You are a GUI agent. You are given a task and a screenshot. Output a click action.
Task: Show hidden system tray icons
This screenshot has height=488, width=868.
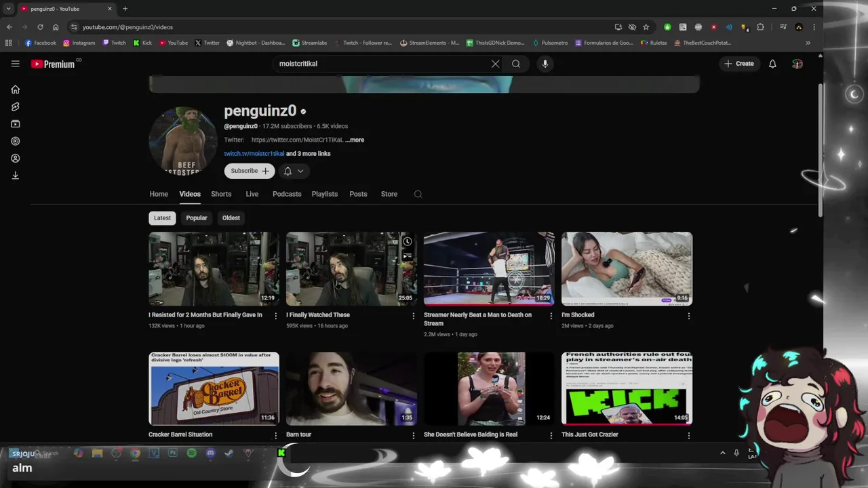[722, 453]
